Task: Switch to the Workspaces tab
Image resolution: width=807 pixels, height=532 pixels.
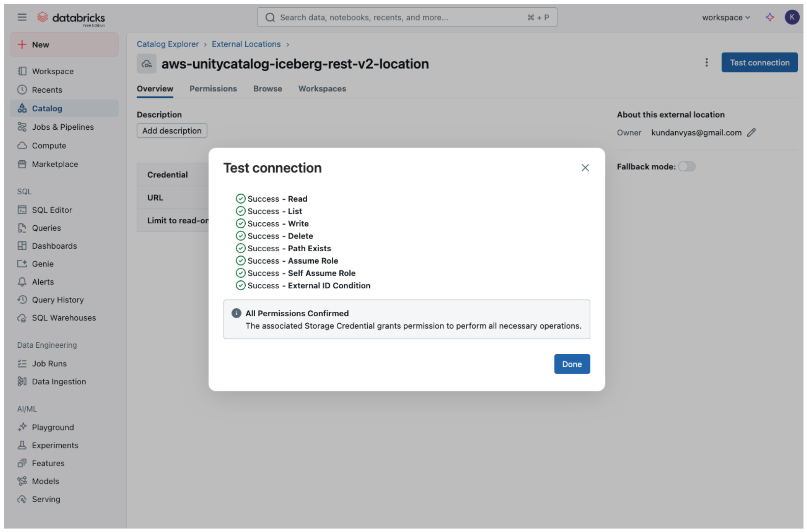Action: [322, 89]
